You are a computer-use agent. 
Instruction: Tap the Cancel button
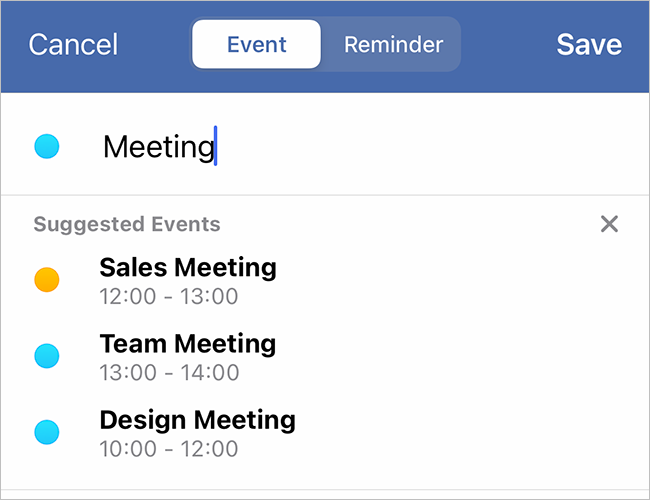tap(73, 45)
